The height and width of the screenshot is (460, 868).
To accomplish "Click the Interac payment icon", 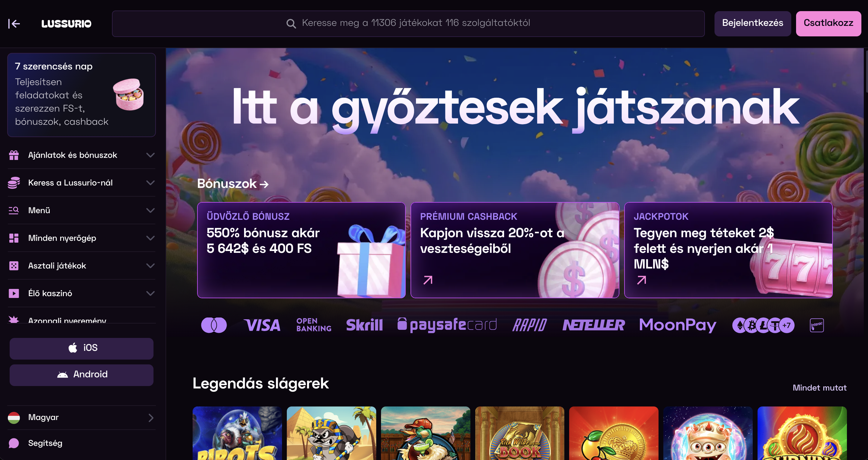I will pos(817,325).
